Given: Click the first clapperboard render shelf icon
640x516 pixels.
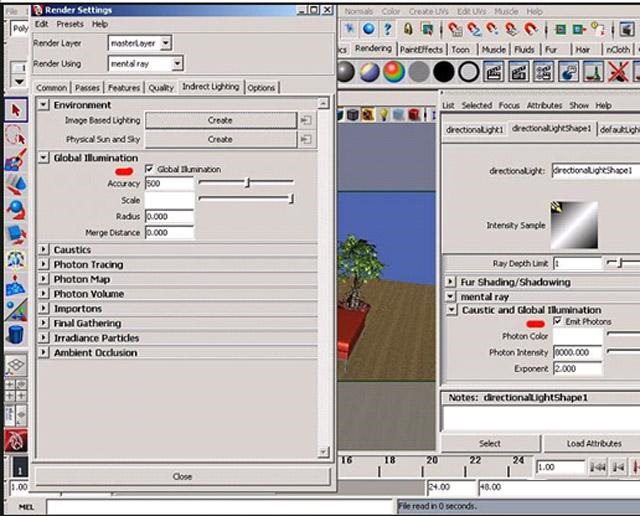Looking at the screenshot, I should click(x=493, y=72).
